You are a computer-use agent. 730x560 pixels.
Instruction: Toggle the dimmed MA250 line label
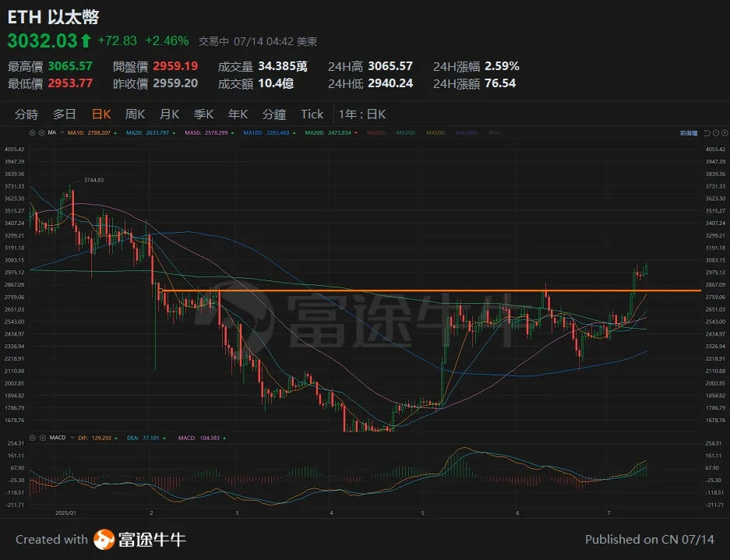click(x=407, y=133)
